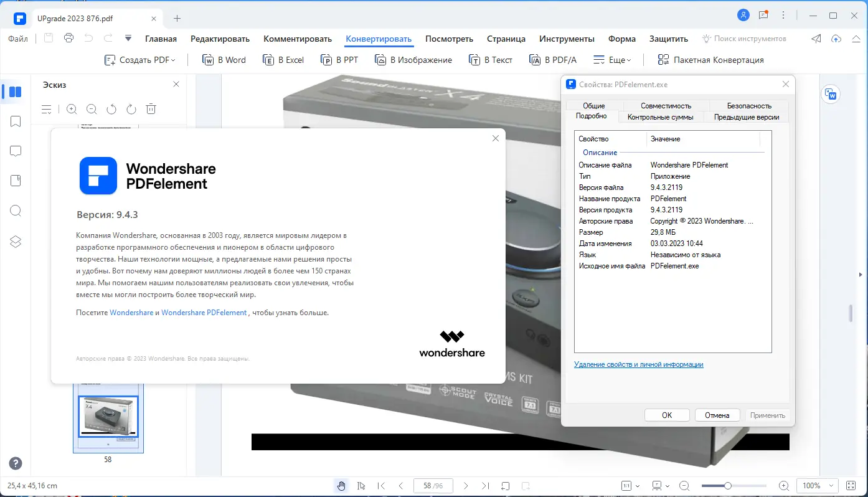Click Удаление свойств и личной информации link

coord(639,364)
